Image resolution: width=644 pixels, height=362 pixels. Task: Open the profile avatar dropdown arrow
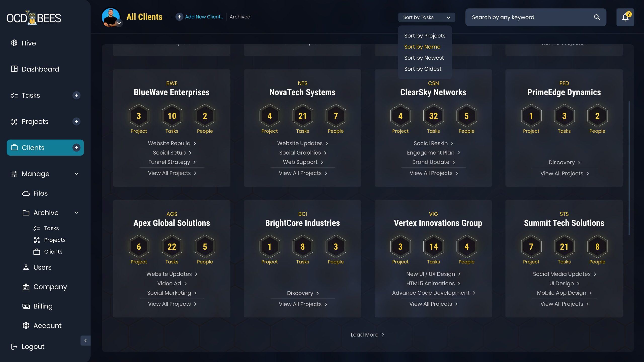click(119, 23)
